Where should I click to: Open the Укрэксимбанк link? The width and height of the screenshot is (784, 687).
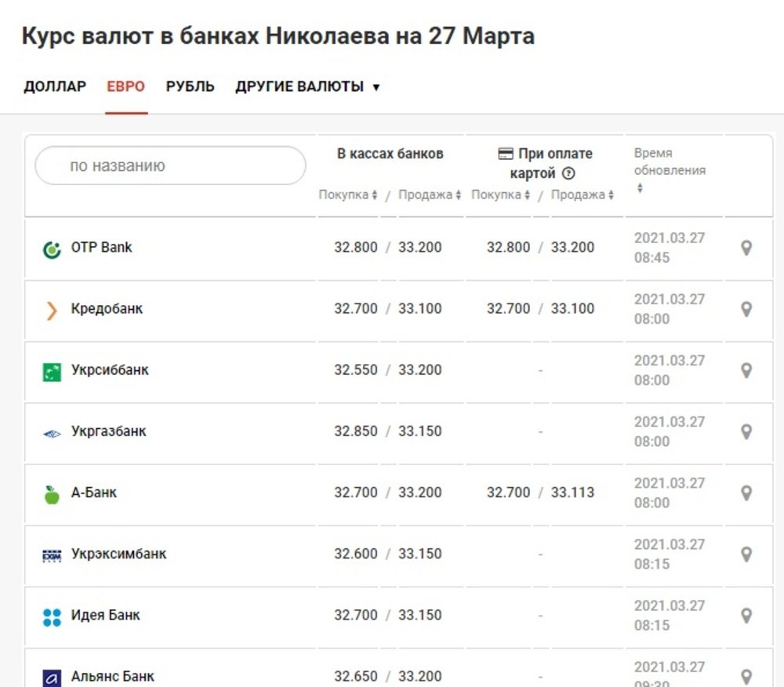(119, 554)
